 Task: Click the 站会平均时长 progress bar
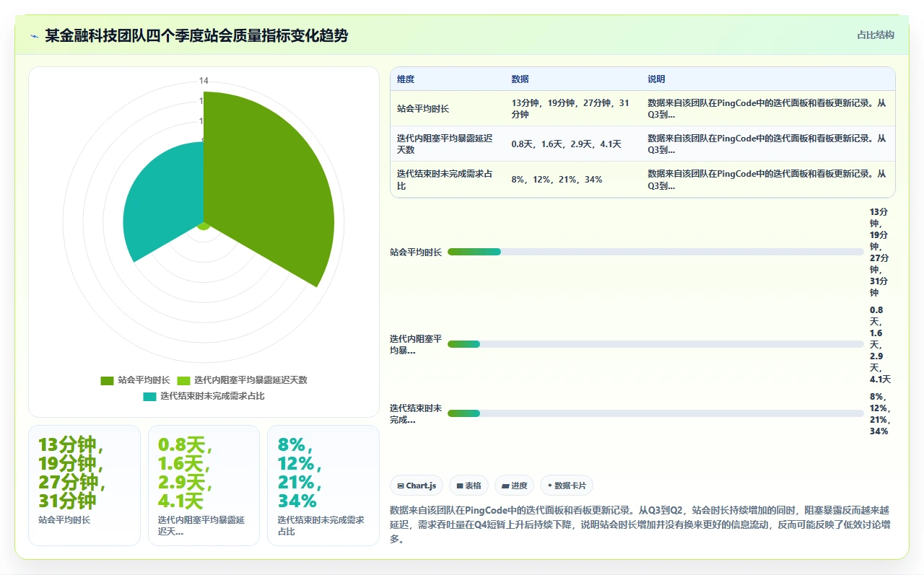tap(655, 252)
